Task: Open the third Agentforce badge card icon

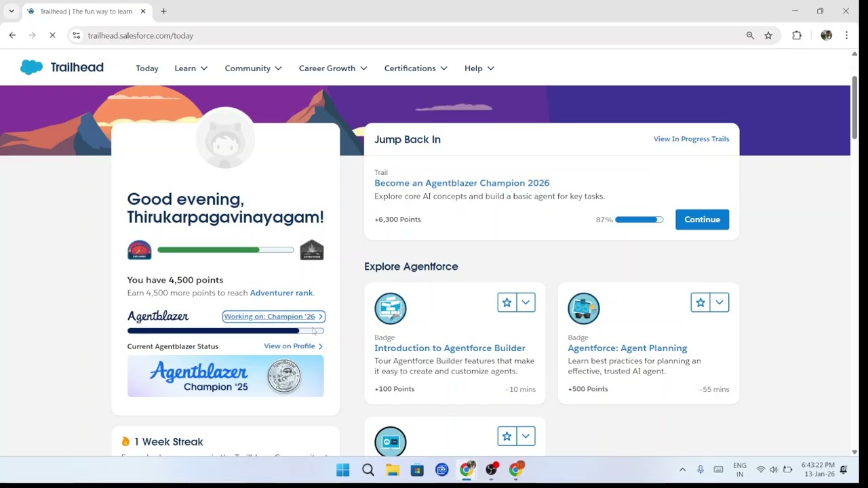Action: coord(391,441)
